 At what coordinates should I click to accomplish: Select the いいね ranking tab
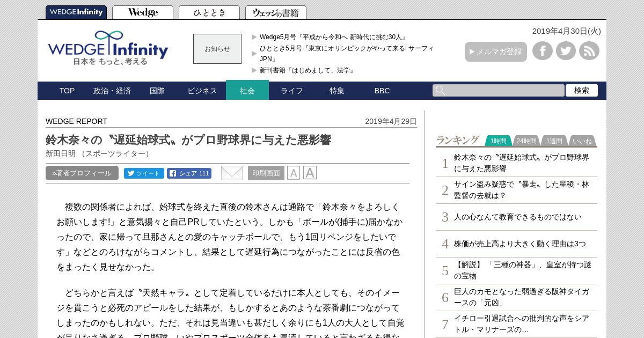pos(582,141)
